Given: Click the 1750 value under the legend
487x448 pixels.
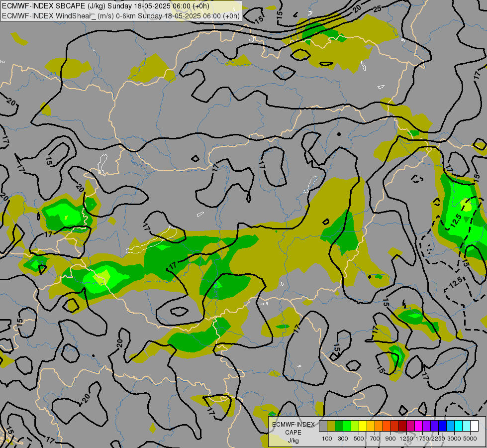Looking at the screenshot, I should coord(422,439).
